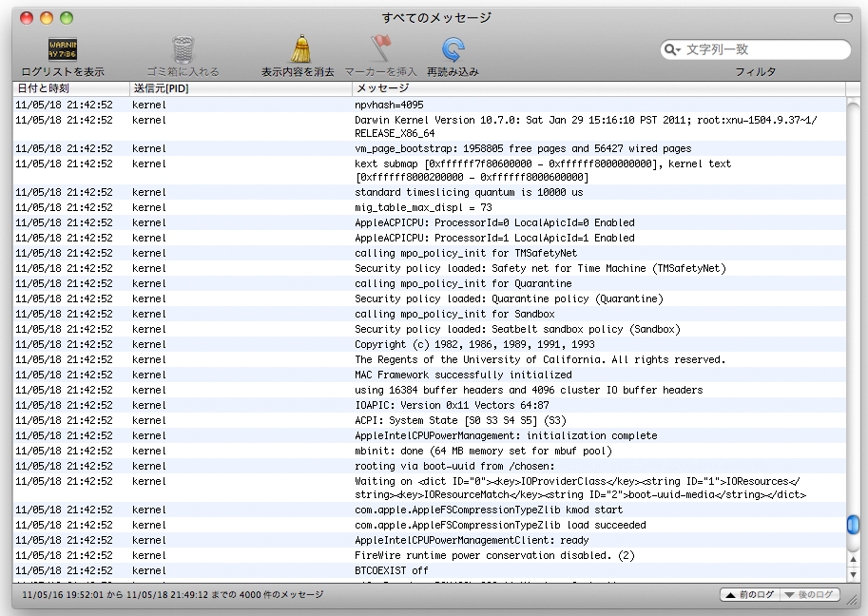Click the green zoom window button
This screenshot has width=868, height=616.
tap(67, 18)
